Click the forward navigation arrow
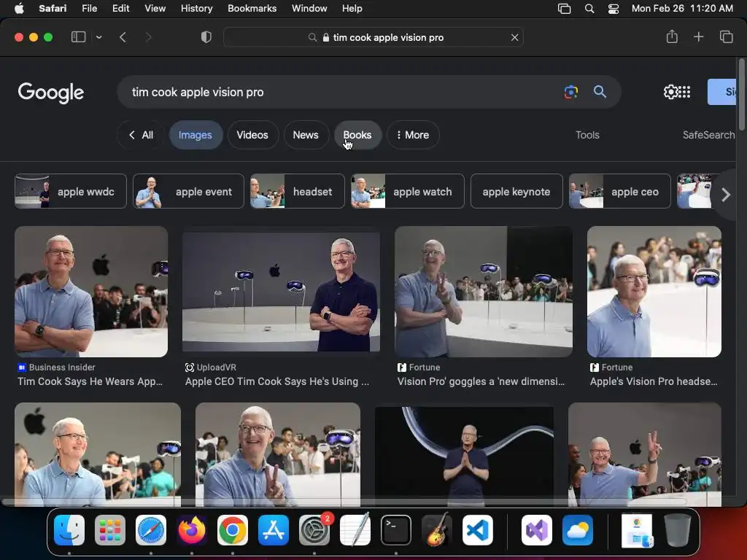747x560 pixels. point(148,37)
